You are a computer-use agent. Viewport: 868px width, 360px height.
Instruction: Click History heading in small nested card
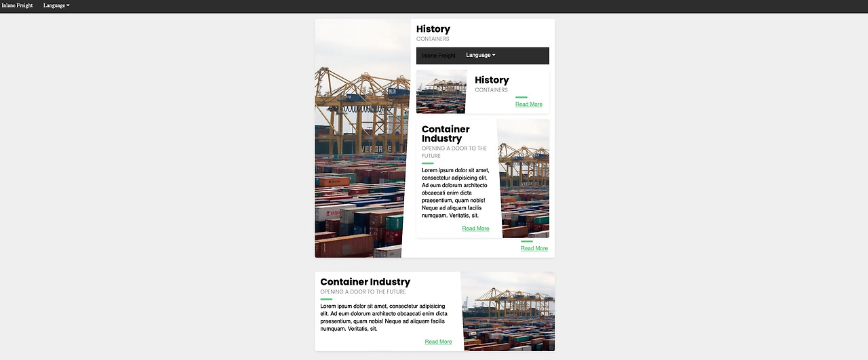coord(492,80)
